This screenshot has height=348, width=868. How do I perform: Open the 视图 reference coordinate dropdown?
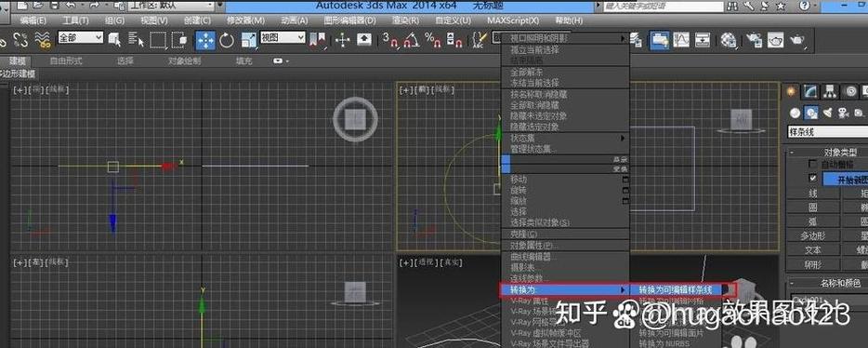(x=283, y=37)
